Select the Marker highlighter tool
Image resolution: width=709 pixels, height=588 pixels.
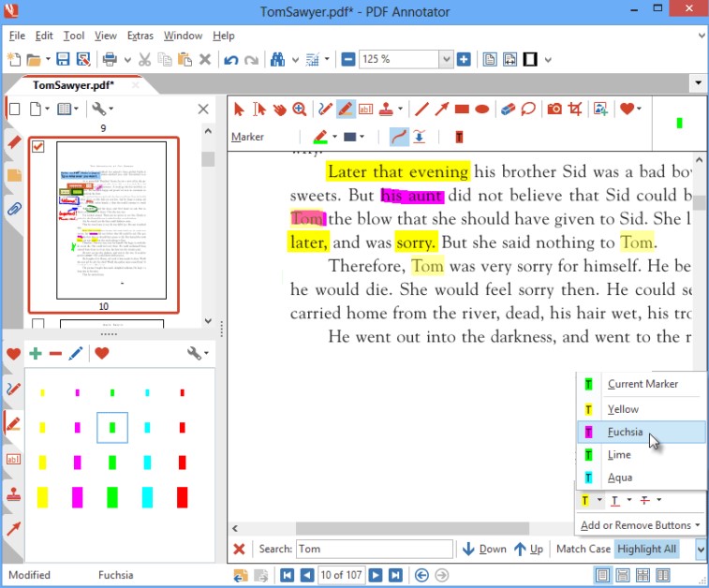point(346,110)
